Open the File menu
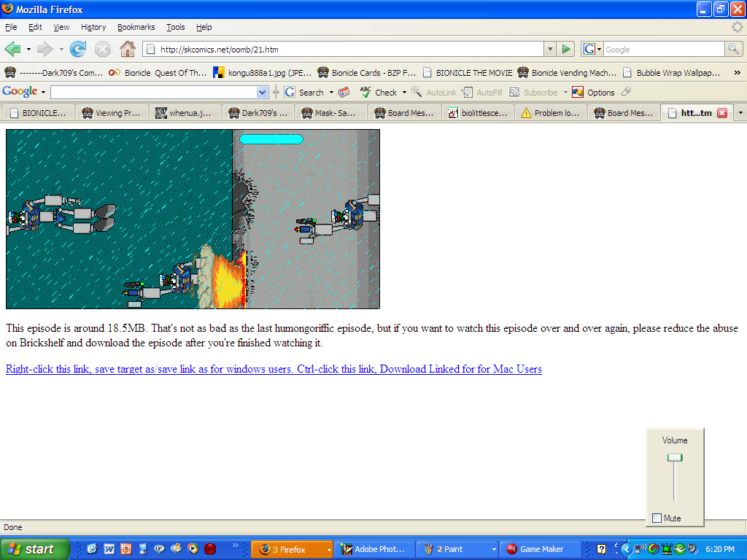The image size is (747, 560). (11, 27)
